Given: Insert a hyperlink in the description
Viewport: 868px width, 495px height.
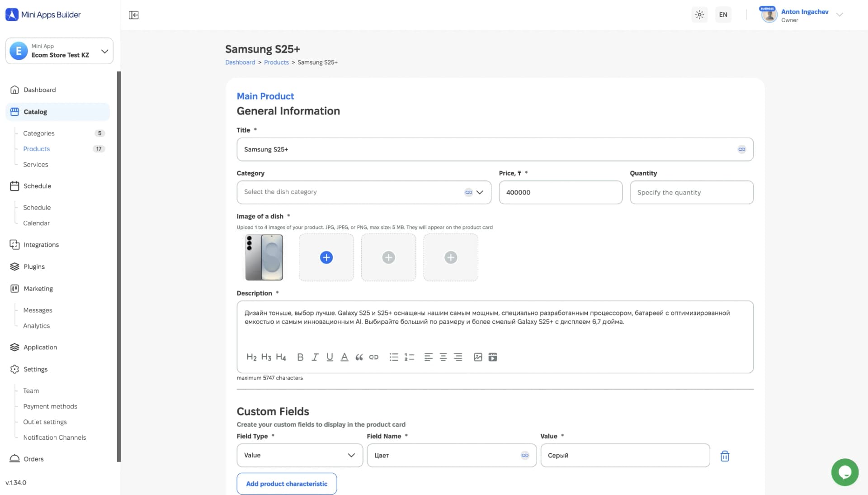Looking at the screenshot, I should (374, 357).
